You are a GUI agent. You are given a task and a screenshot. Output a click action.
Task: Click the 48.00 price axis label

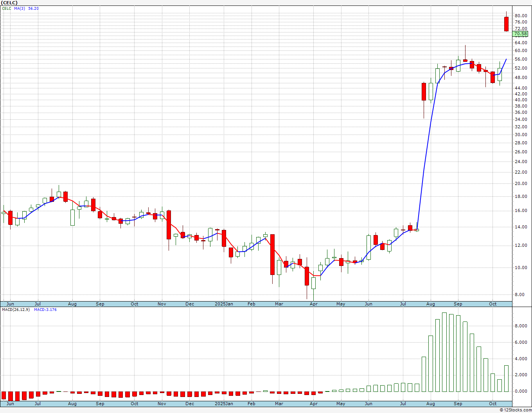(521, 77)
